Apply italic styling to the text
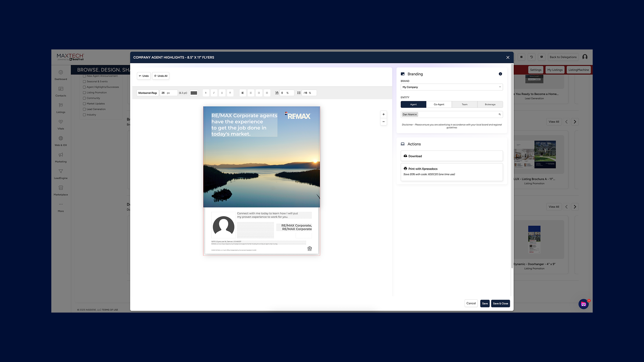This screenshot has height=362, width=644. click(214, 93)
